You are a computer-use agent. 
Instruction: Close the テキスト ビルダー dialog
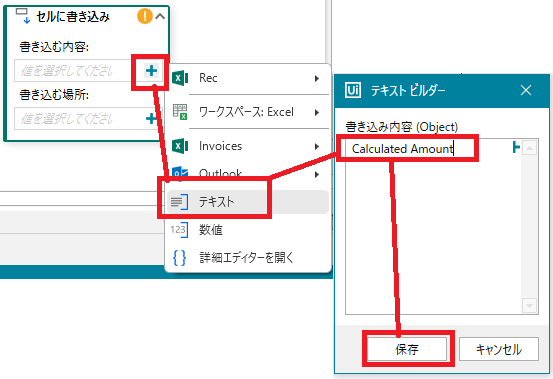point(526,91)
